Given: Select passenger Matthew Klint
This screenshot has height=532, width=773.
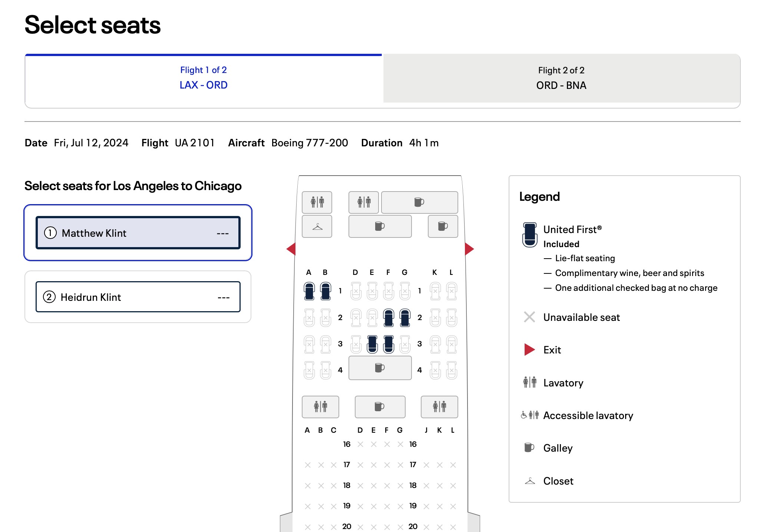Looking at the screenshot, I should (x=138, y=233).
